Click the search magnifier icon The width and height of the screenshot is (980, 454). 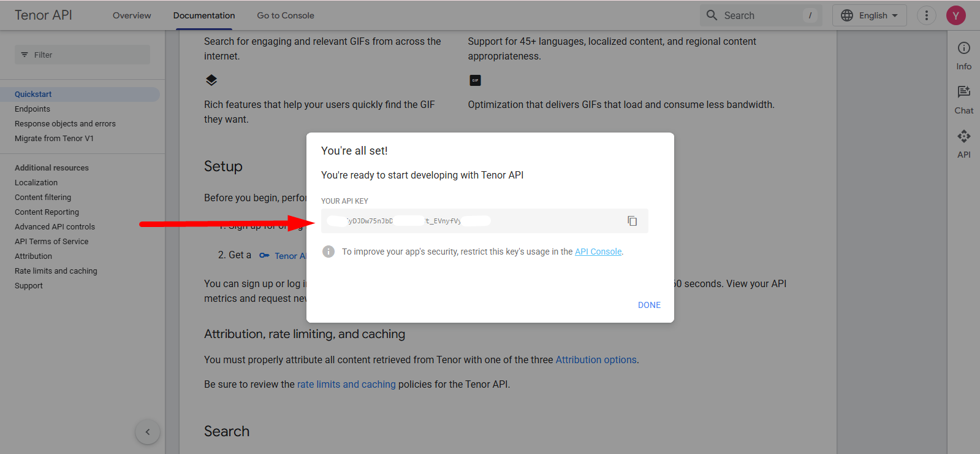712,15
